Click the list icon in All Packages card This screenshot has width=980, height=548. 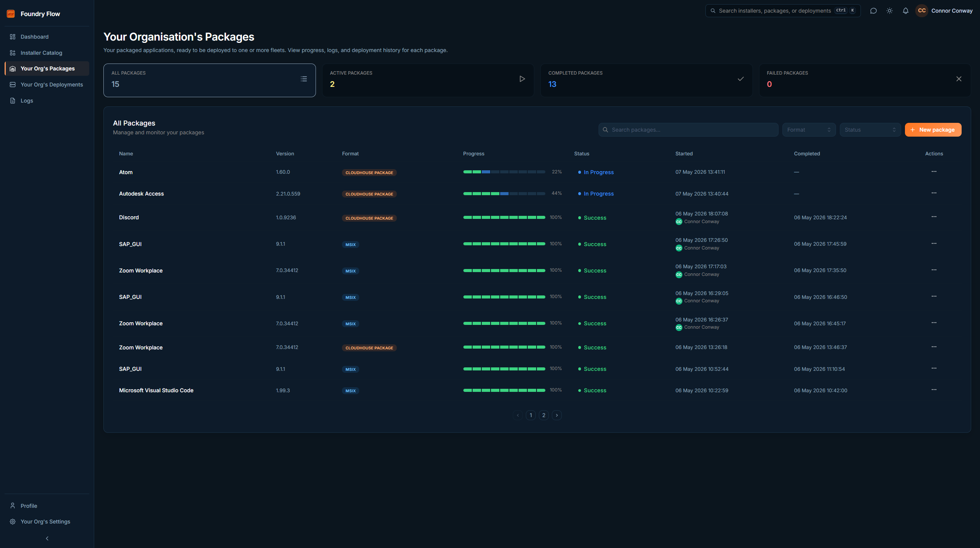(x=304, y=79)
